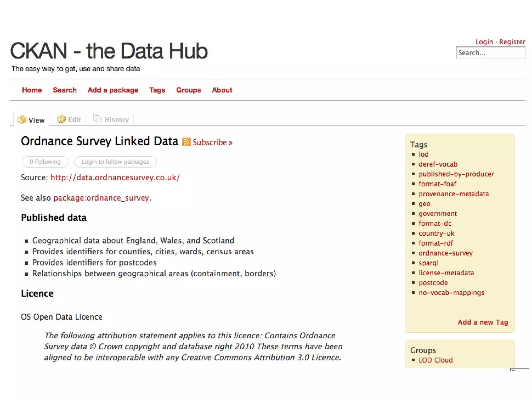The width and height of the screenshot is (532, 399).
Task: Click the Subscribe link
Action: click(212, 142)
